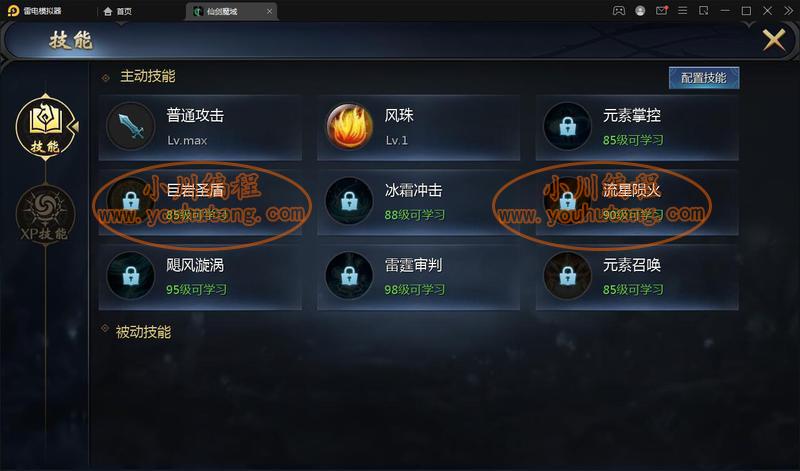Select the locked 元素召唤 skill icon

coord(567,276)
